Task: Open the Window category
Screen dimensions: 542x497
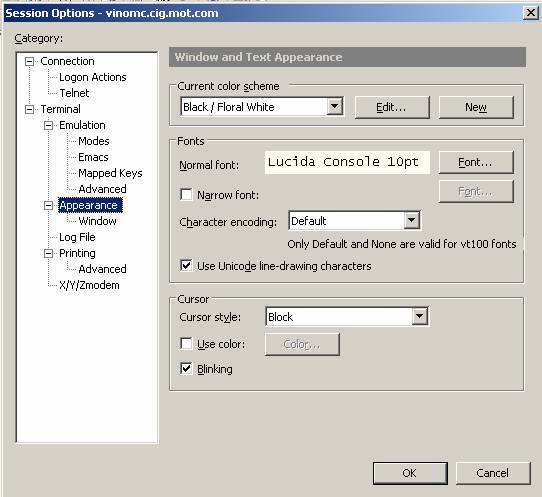Action: 97,221
